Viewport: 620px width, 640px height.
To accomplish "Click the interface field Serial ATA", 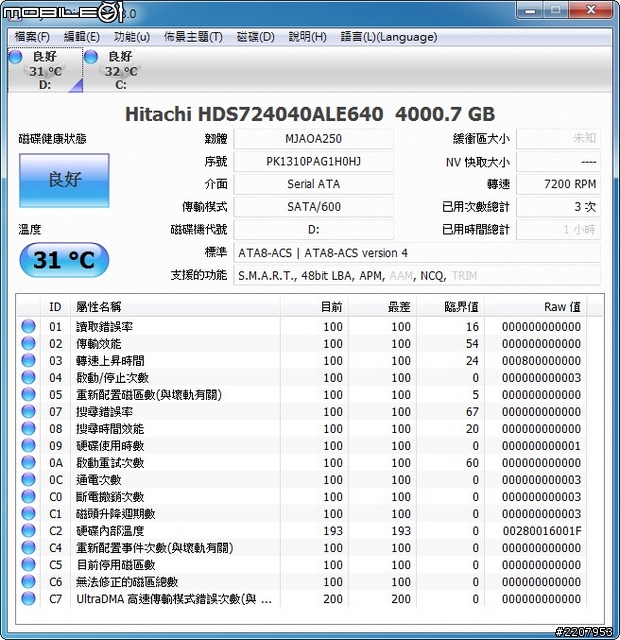I will (x=313, y=184).
